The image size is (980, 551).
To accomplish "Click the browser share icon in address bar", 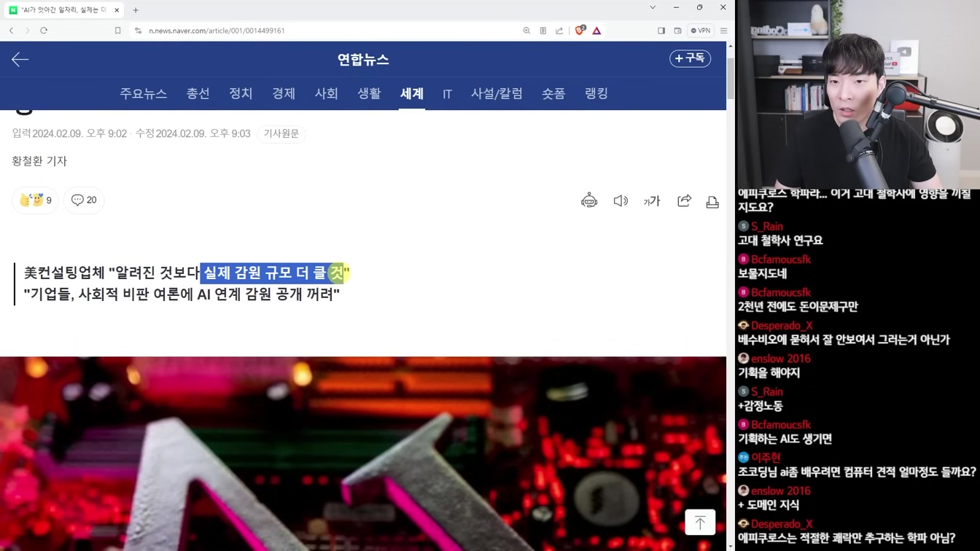I will [559, 31].
